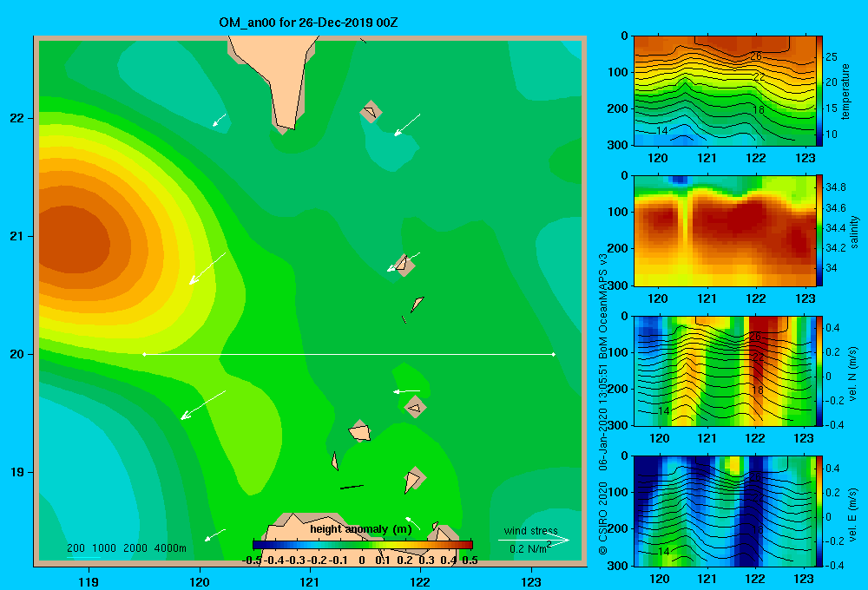Click the "06-Jan-2020 13:05:51" timestamp
This screenshot has height=590, width=868.
click(x=603, y=416)
